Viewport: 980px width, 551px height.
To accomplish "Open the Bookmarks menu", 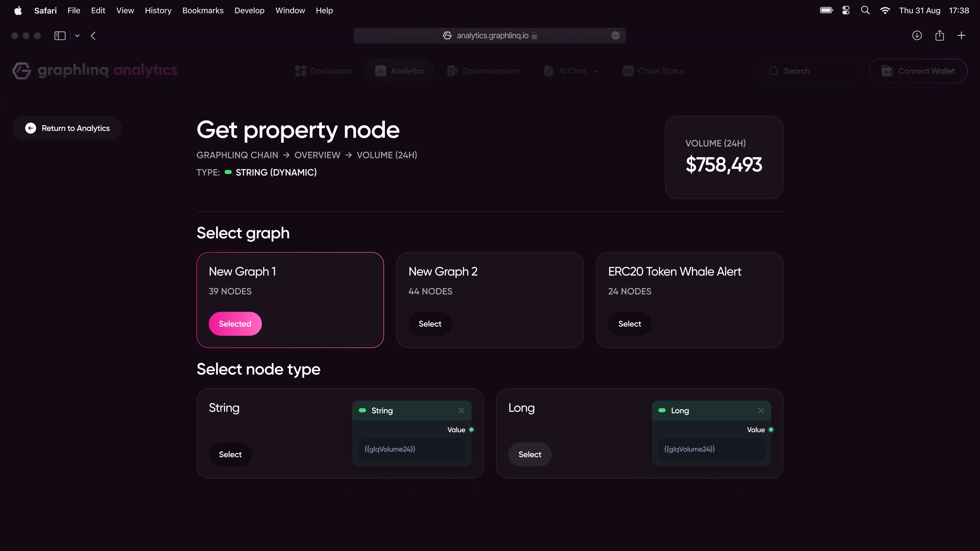I will 203,10.
